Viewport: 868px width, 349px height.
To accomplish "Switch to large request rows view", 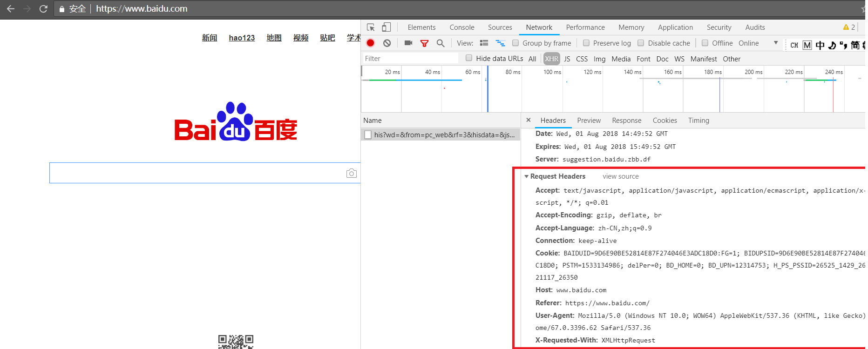I will 484,43.
